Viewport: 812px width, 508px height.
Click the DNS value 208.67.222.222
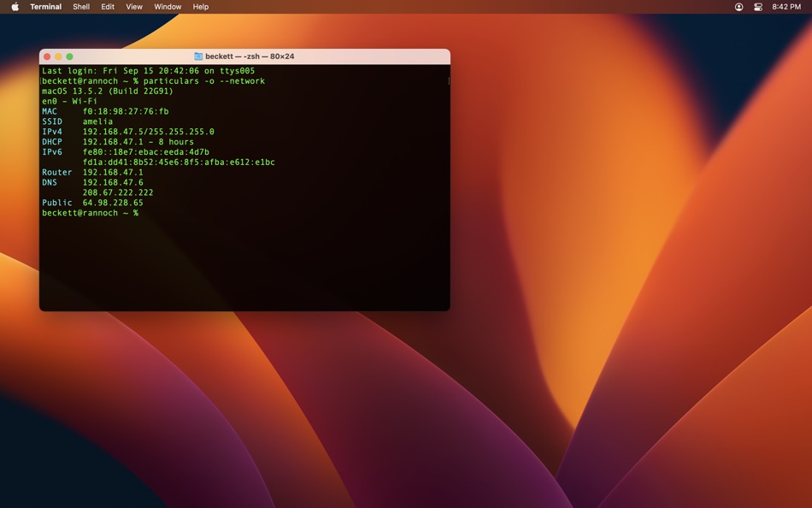pyautogui.click(x=118, y=192)
